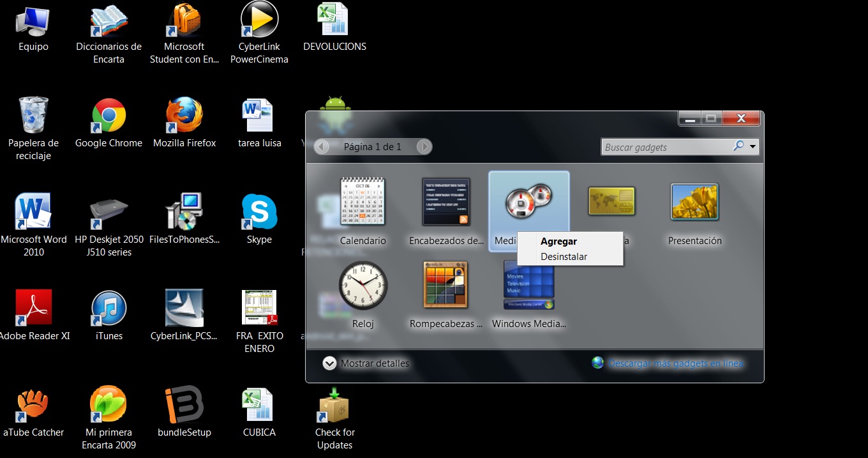Select Google Chrome shortcut
This screenshot has height=458, width=868.
click(x=108, y=123)
